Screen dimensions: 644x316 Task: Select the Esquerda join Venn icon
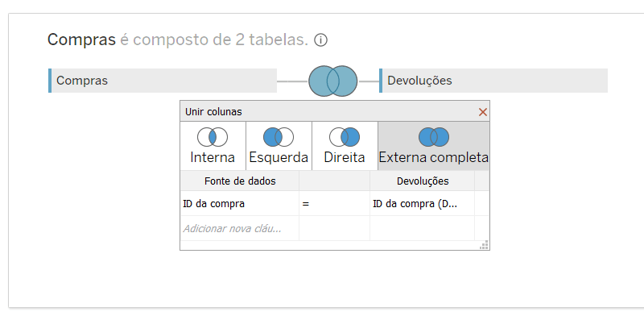(x=279, y=137)
